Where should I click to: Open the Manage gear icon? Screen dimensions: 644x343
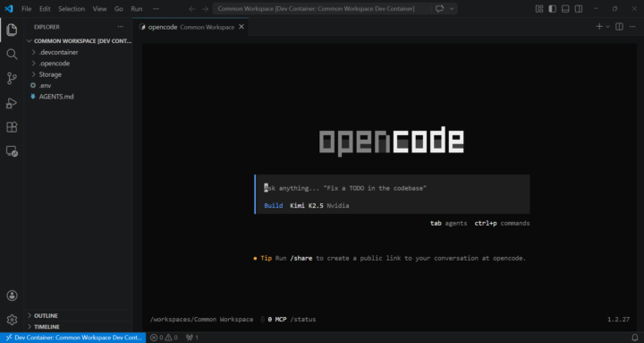point(12,320)
